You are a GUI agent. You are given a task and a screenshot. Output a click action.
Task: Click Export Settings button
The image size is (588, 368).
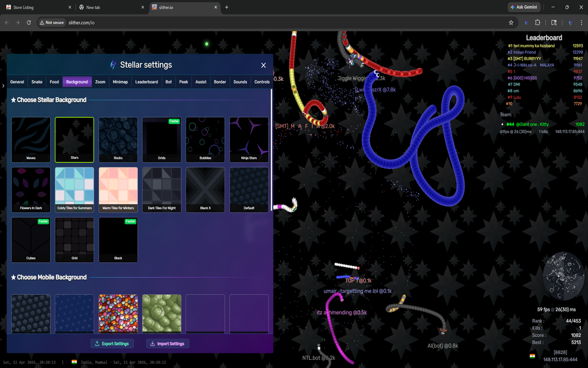point(113,344)
